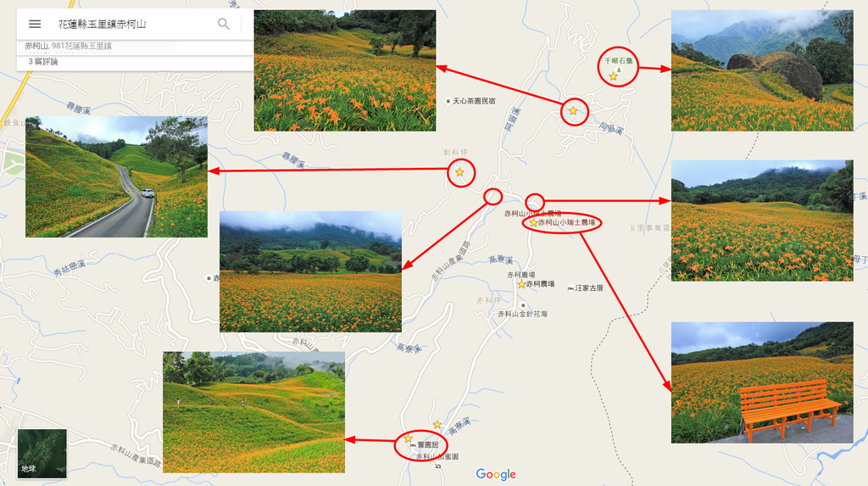Click the camera icon below 赤科山加蜜園
868x486 pixels.
tap(437, 466)
